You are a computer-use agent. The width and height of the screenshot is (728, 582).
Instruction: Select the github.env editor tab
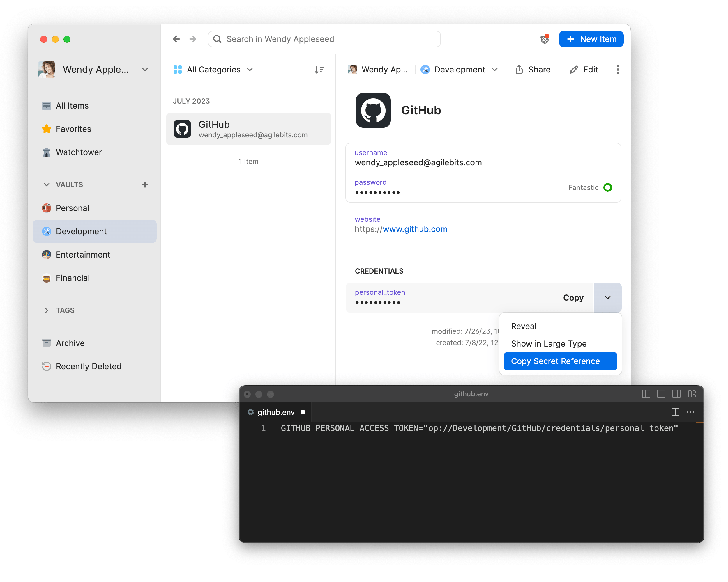275,412
